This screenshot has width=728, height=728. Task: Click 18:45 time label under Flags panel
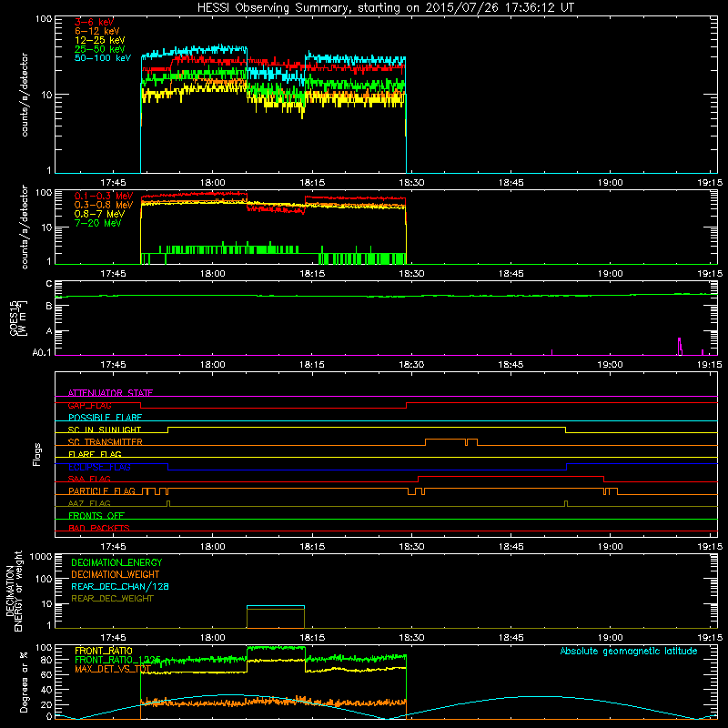click(x=511, y=547)
